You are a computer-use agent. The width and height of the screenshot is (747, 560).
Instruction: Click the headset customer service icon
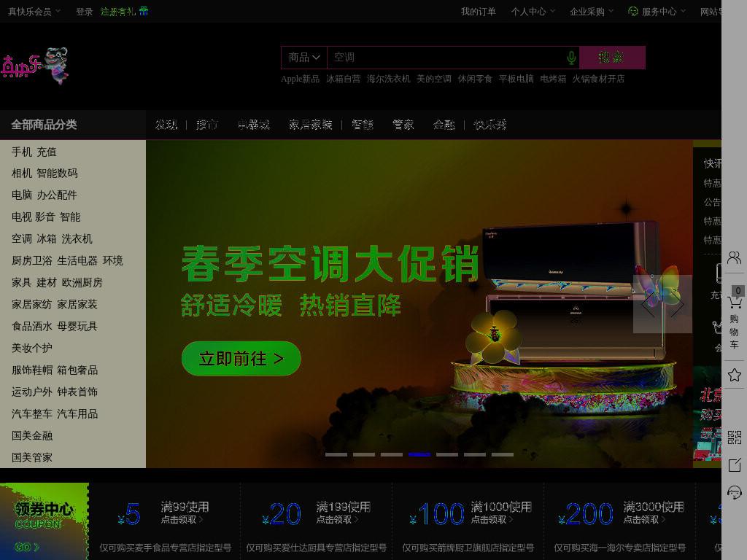[734, 492]
